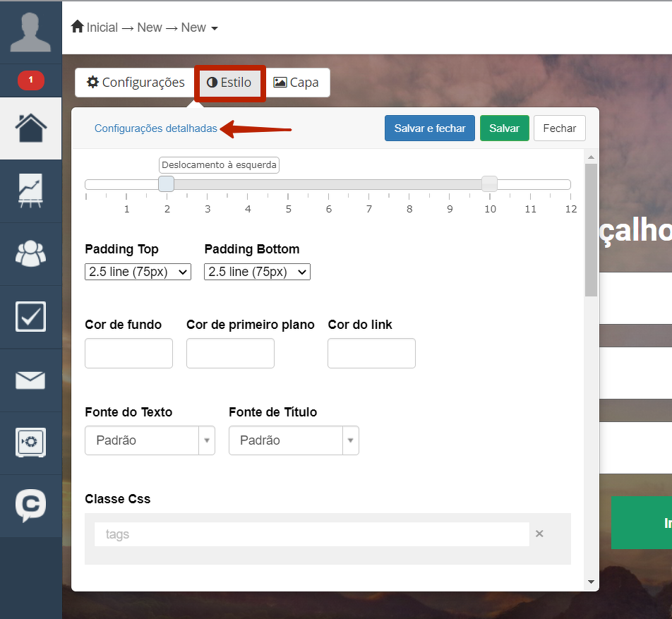Open the checkbox tasks icon in sidebar
Image resolution: width=672 pixels, height=619 pixels.
click(x=30, y=317)
